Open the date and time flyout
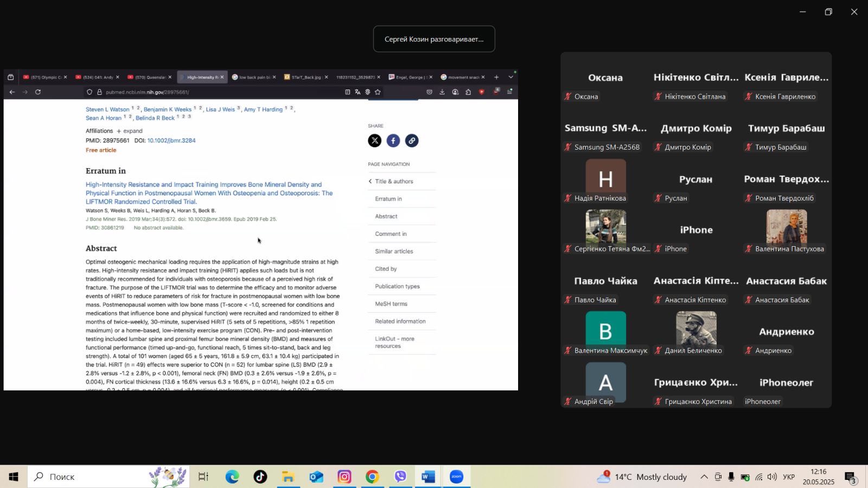 click(x=819, y=477)
